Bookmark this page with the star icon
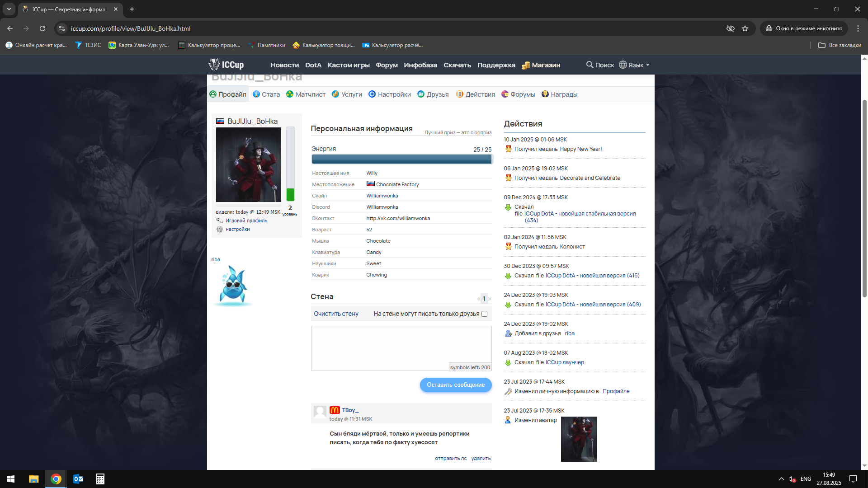This screenshot has width=868, height=488. (745, 28)
